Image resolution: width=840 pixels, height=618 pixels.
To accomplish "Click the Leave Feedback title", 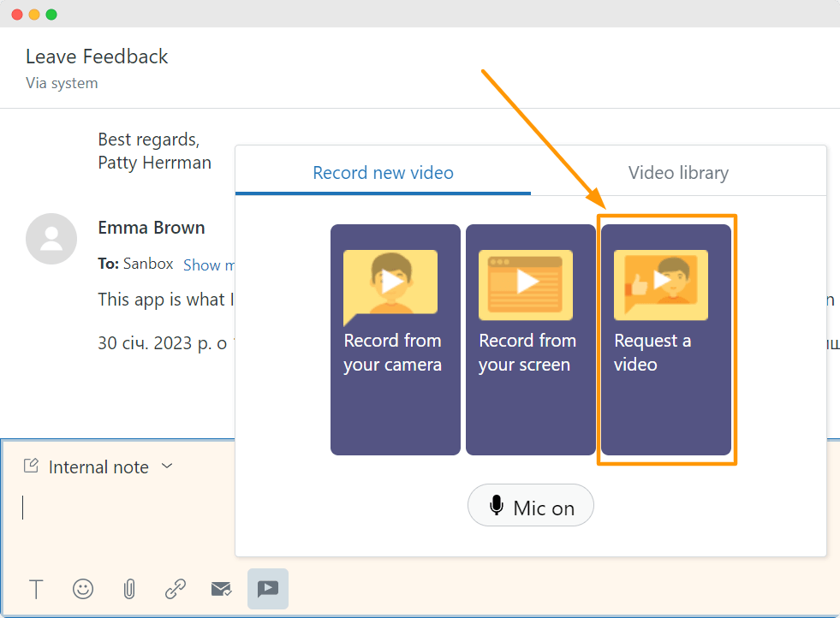I will click(x=97, y=56).
